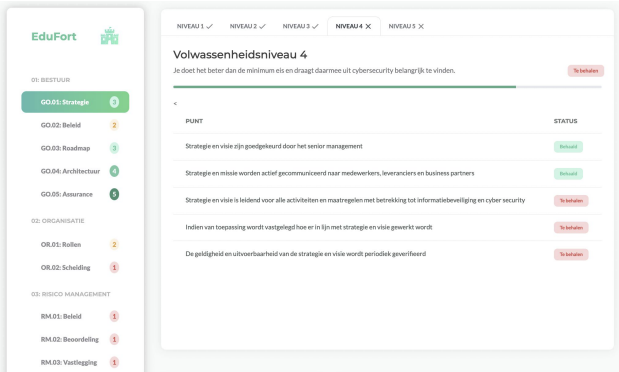Open OR.02: Scheiding sidebar item
Image resolution: width=619 pixels, height=372 pixels.
[75, 267]
